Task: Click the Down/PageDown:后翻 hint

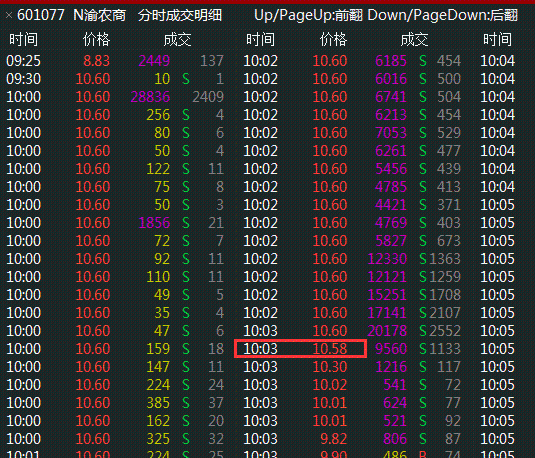Action: point(443,15)
